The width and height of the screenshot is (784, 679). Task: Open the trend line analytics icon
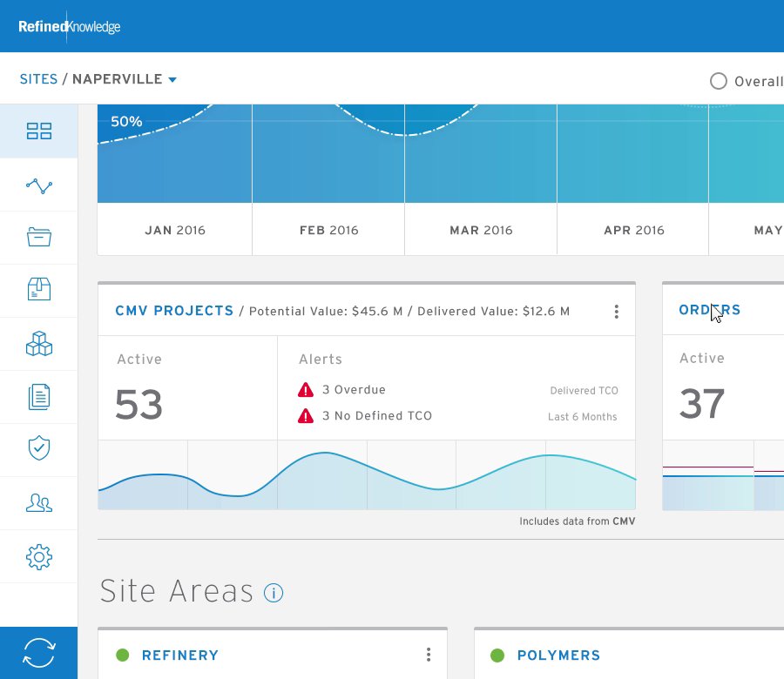(39, 186)
